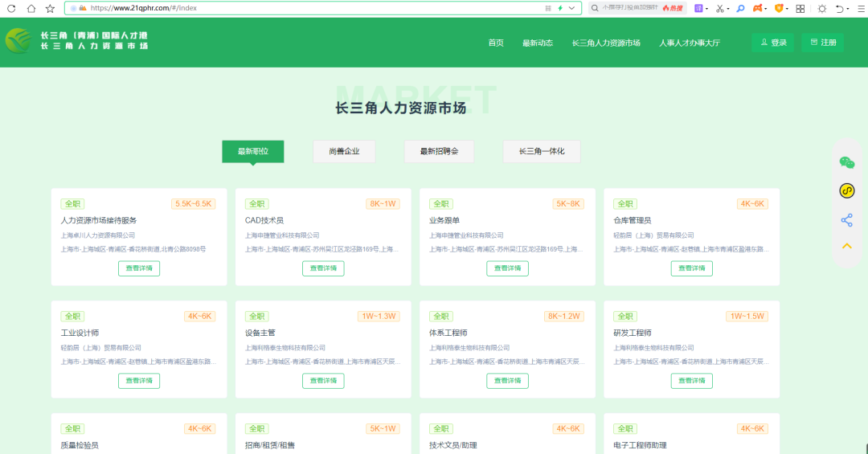This screenshot has width=868, height=454.
Task: Switch to the 尚善企业 tab
Action: (x=344, y=151)
